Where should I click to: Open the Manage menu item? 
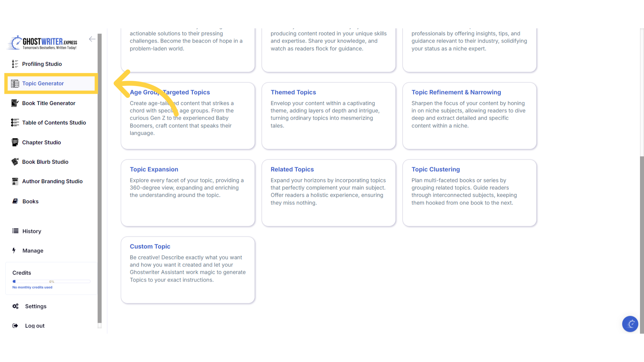pos(33,251)
